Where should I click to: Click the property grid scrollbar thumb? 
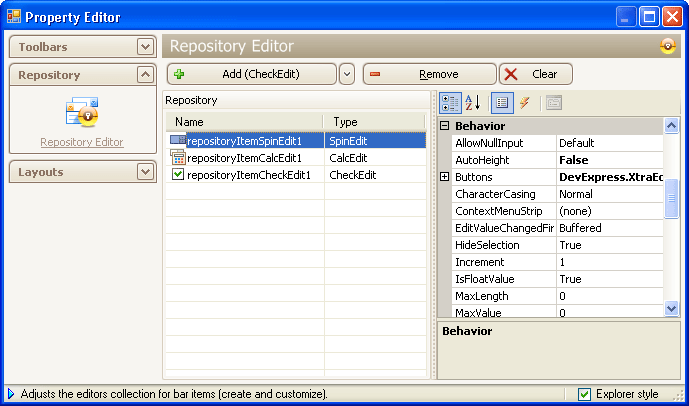671,198
